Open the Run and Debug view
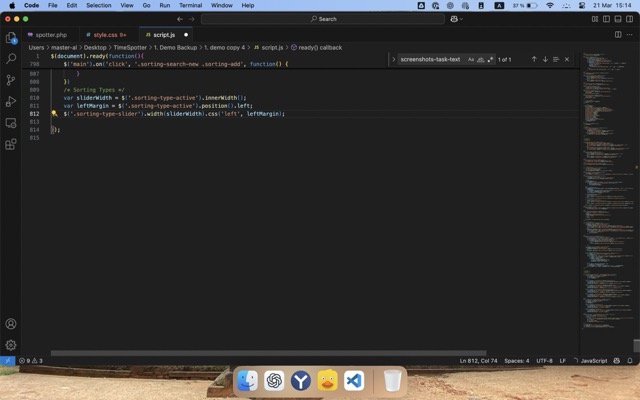Screen dimensions: 640x400 [11, 101]
